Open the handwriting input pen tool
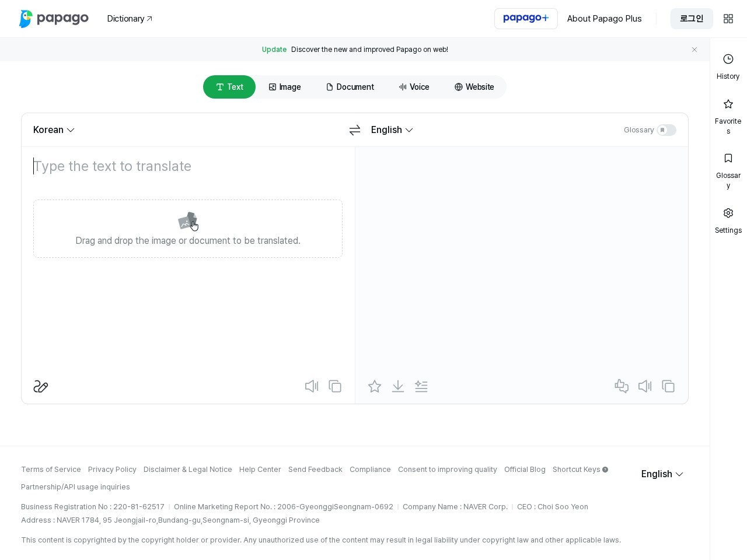 tap(41, 386)
